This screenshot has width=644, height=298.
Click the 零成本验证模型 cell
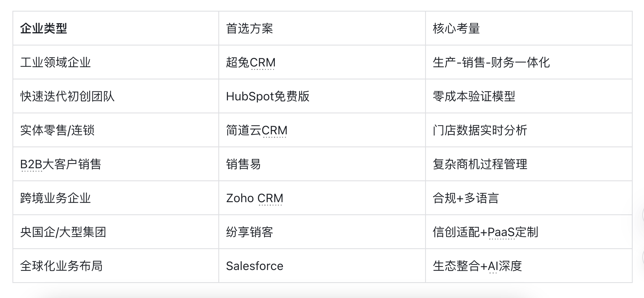474,96
